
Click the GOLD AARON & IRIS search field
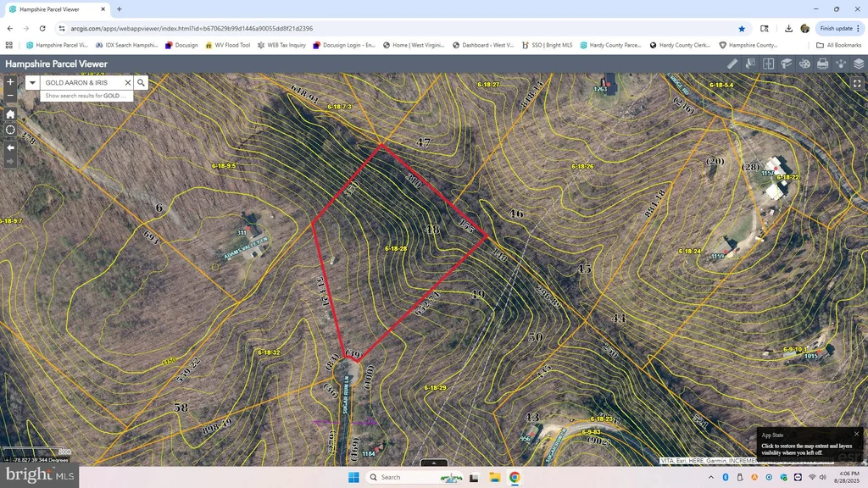pos(81,82)
